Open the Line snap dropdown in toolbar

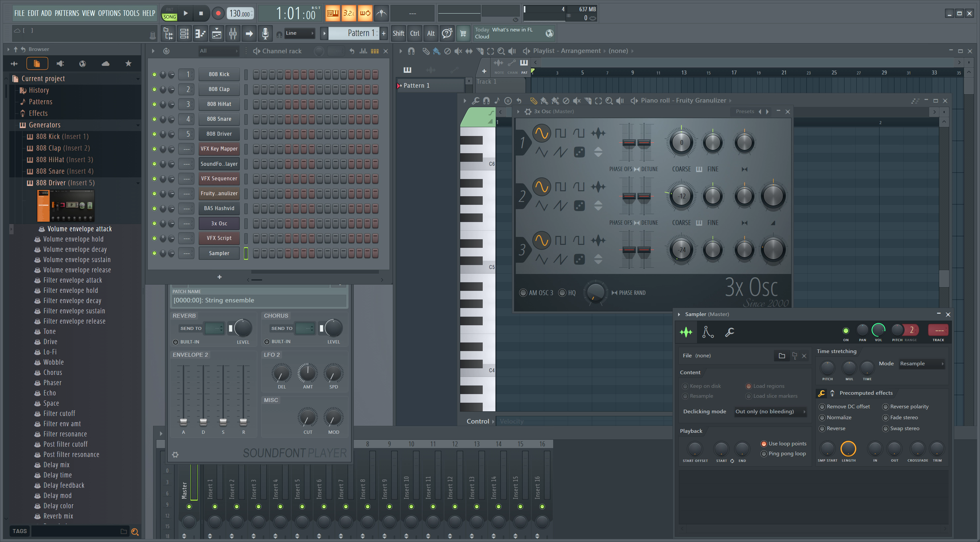(300, 33)
